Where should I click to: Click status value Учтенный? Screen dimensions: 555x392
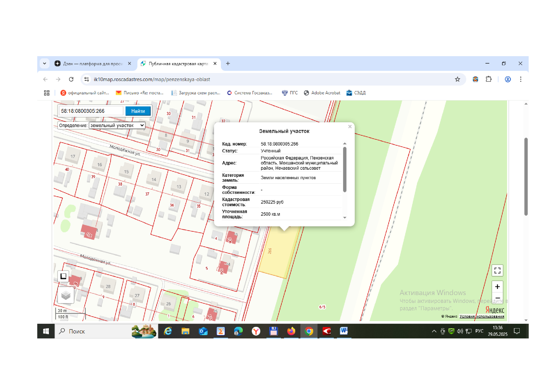pos(271,151)
